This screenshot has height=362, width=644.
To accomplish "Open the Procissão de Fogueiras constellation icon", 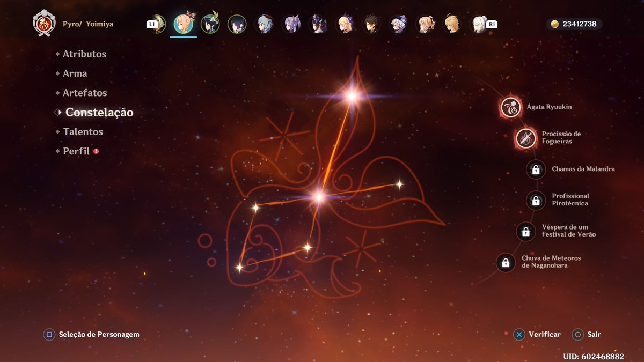I will tap(525, 138).
